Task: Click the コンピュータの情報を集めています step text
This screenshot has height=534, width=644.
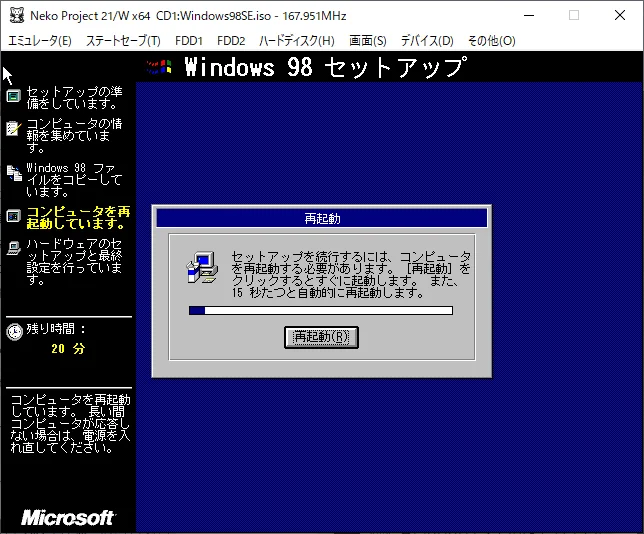Action: [x=74, y=136]
